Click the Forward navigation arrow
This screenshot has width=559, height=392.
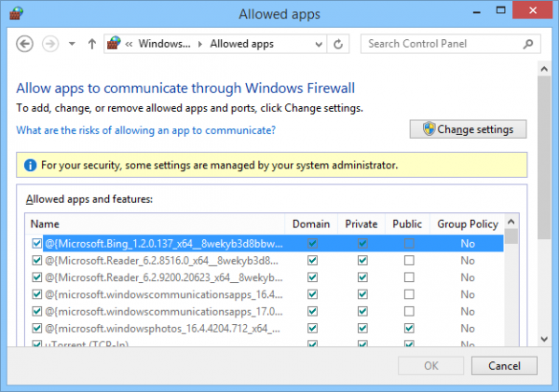pos(50,44)
